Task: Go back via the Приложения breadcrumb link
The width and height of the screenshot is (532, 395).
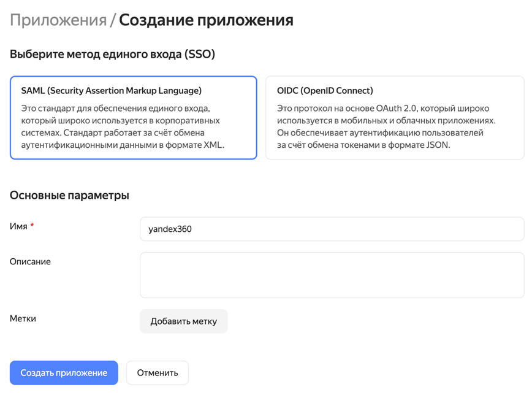Action: (x=58, y=20)
